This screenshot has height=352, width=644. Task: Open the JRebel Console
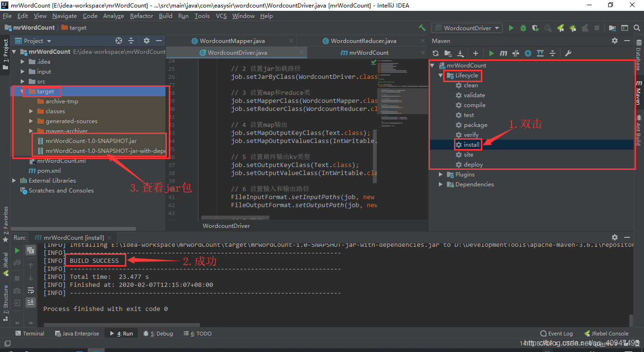[x=606, y=334]
